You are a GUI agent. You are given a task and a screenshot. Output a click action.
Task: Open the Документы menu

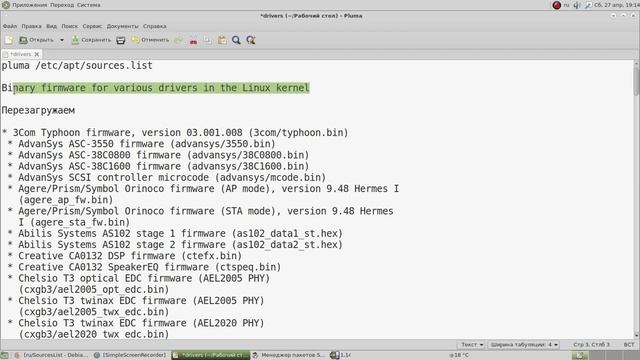click(122, 26)
